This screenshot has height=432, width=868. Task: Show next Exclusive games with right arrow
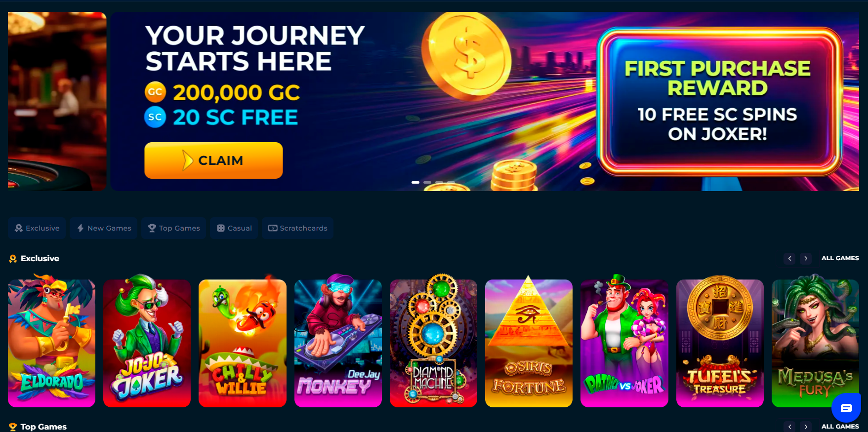pyautogui.click(x=806, y=258)
